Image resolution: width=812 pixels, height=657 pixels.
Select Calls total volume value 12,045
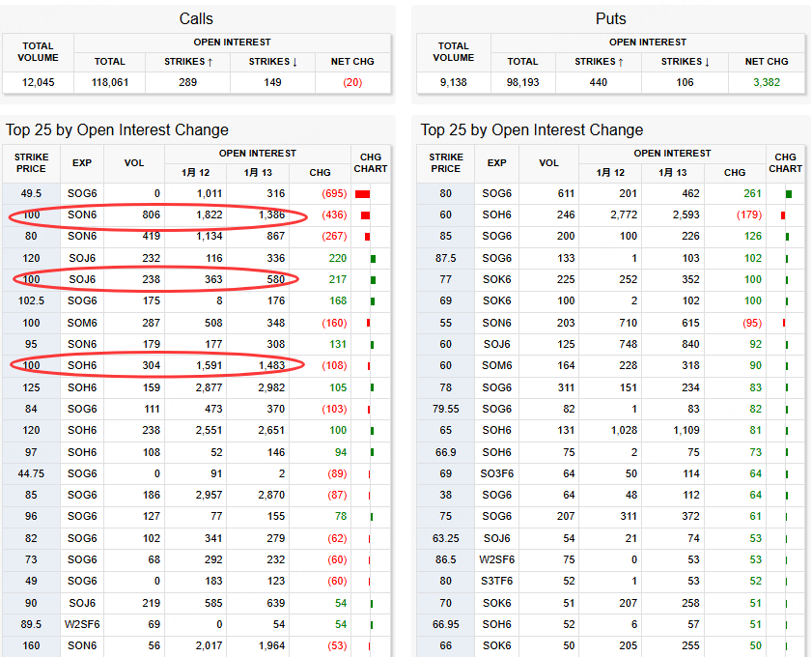[x=38, y=82]
